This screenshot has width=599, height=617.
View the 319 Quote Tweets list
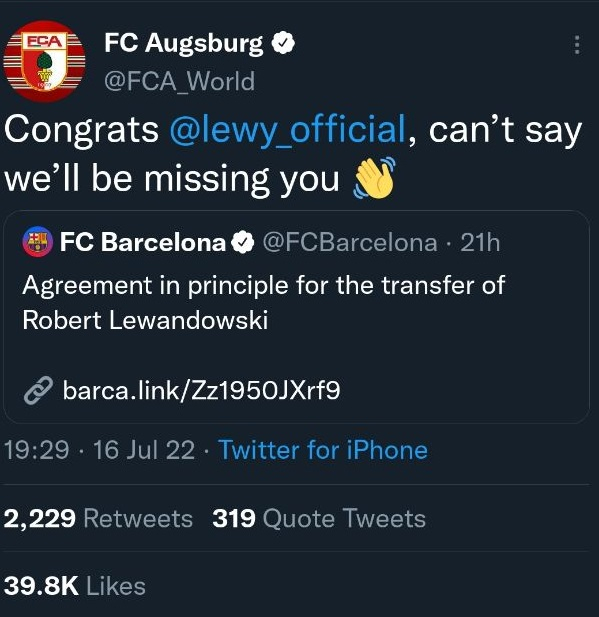(x=319, y=518)
